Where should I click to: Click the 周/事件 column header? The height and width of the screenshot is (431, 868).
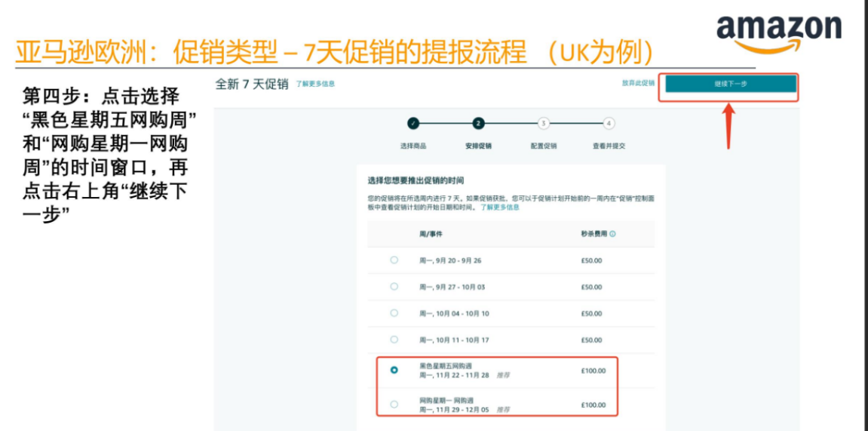coord(431,234)
